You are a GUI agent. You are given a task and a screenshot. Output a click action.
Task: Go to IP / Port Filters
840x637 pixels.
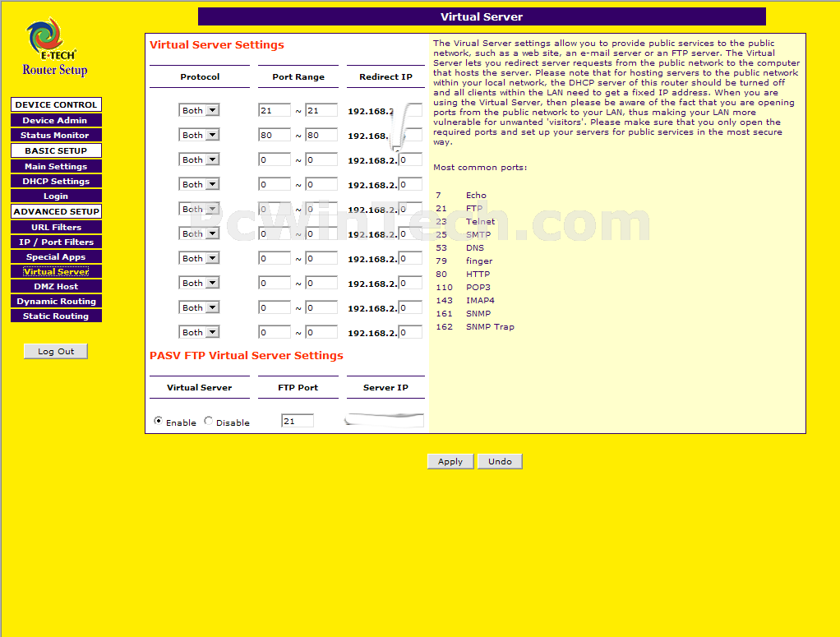[56, 242]
